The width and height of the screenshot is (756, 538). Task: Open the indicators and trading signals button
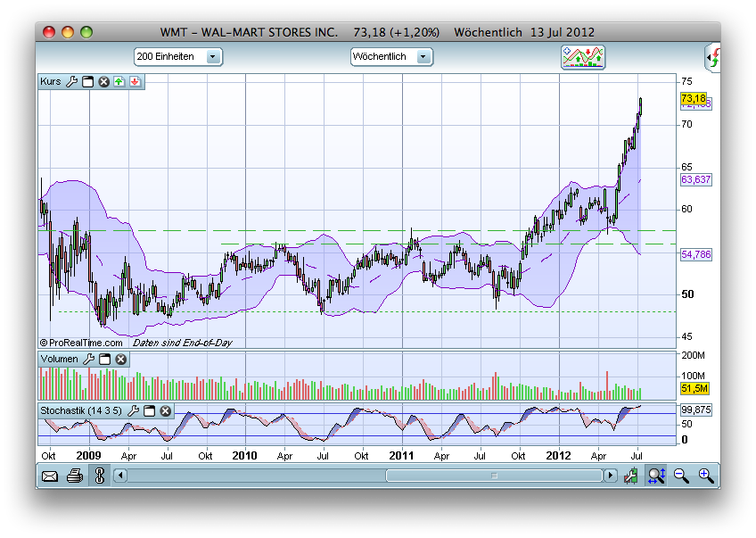point(583,57)
